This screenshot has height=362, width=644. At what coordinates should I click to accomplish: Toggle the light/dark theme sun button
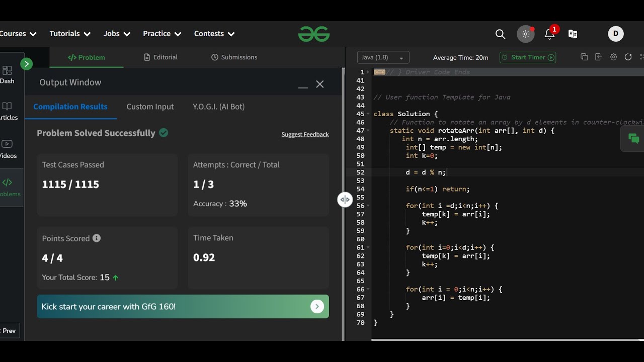pyautogui.click(x=526, y=34)
